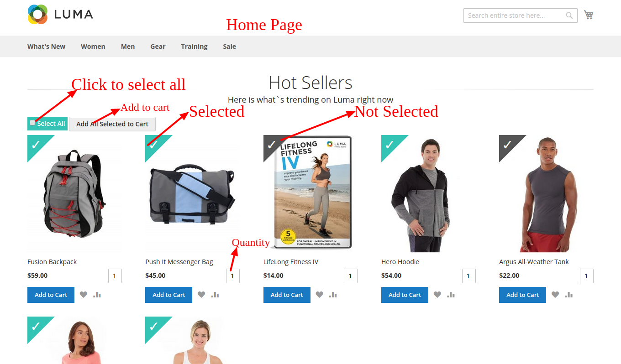Open the shopping cart icon

pos(589,15)
